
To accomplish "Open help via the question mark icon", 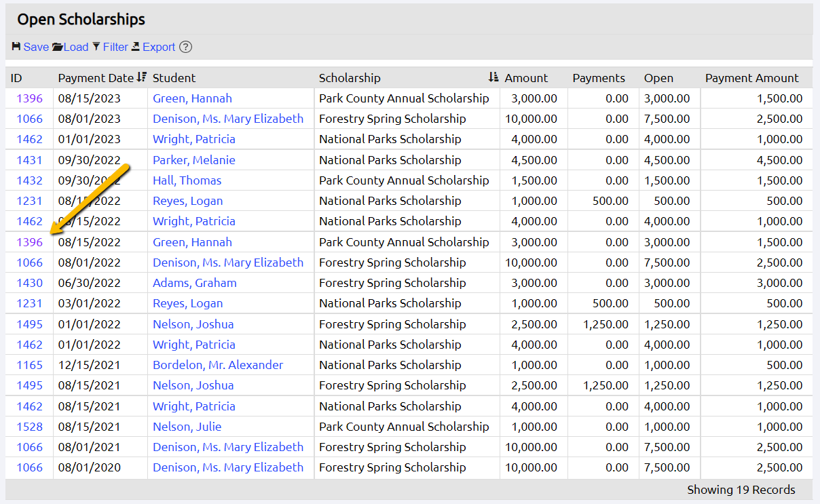I will click(x=185, y=47).
